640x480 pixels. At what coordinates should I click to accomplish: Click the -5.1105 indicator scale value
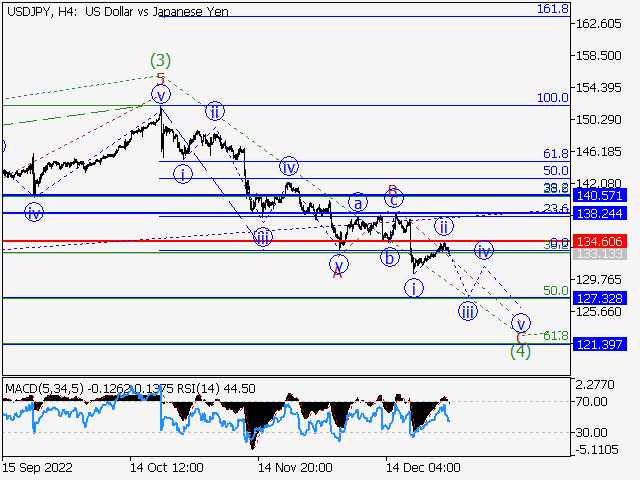[597, 450]
